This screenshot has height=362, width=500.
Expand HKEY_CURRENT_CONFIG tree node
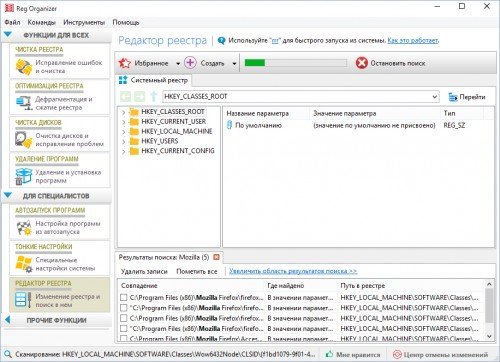(124, 152)
